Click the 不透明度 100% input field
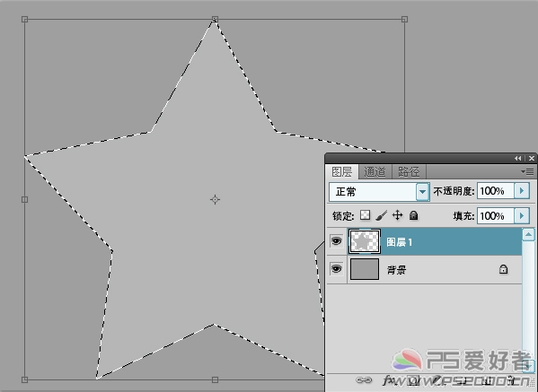 tap(496, 190)
